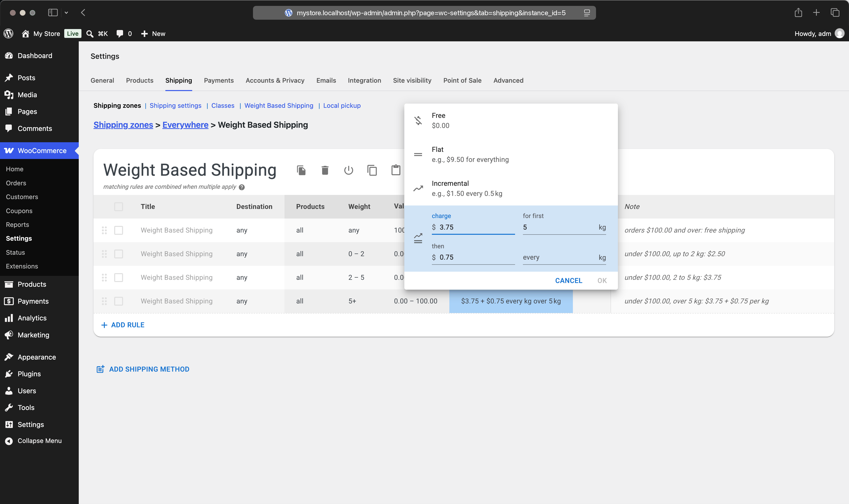Check the checkbox of the 5+ row

pos(119,301)
